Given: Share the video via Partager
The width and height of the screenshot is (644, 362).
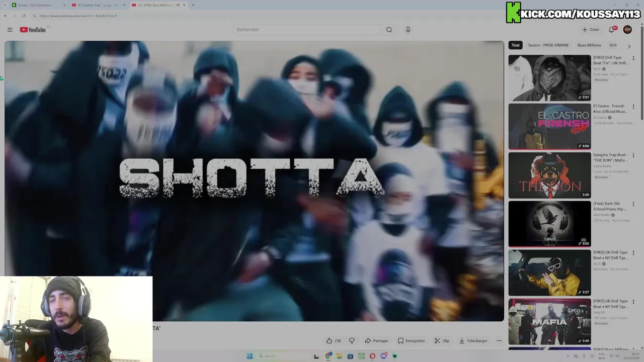Looking at the screenshot, I should point(376,341).
